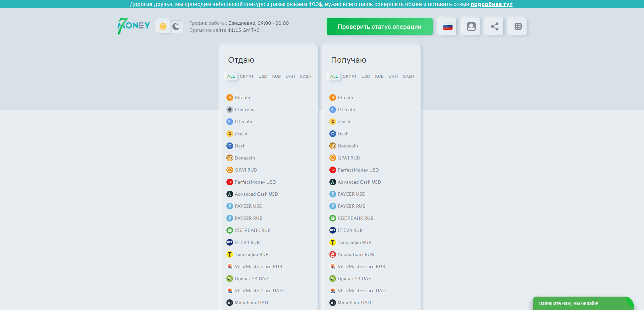The image size is (644, 310).
Task: Select CRYPT filter tab under Отдаю
Action: point(247,76)
